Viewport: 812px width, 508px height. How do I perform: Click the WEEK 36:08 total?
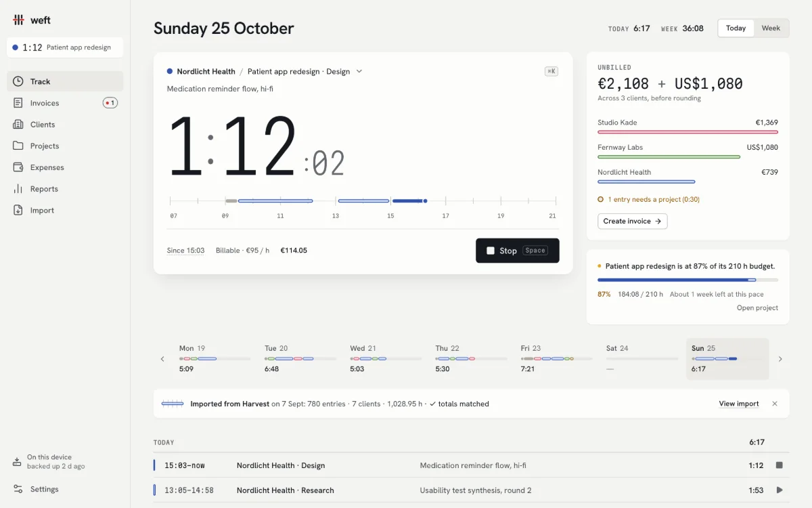coord(682,28)
